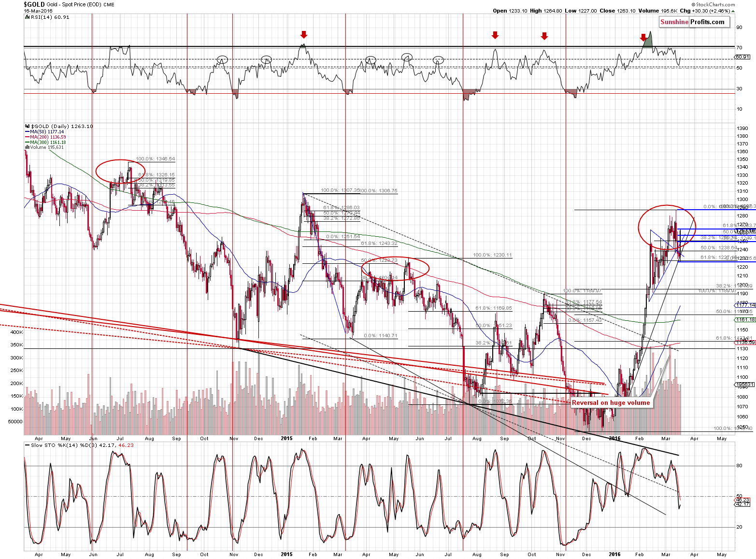Click the 2015 label on bottom time axis
Viewport: 756px width, 559px height.
(x=286, y=554)
